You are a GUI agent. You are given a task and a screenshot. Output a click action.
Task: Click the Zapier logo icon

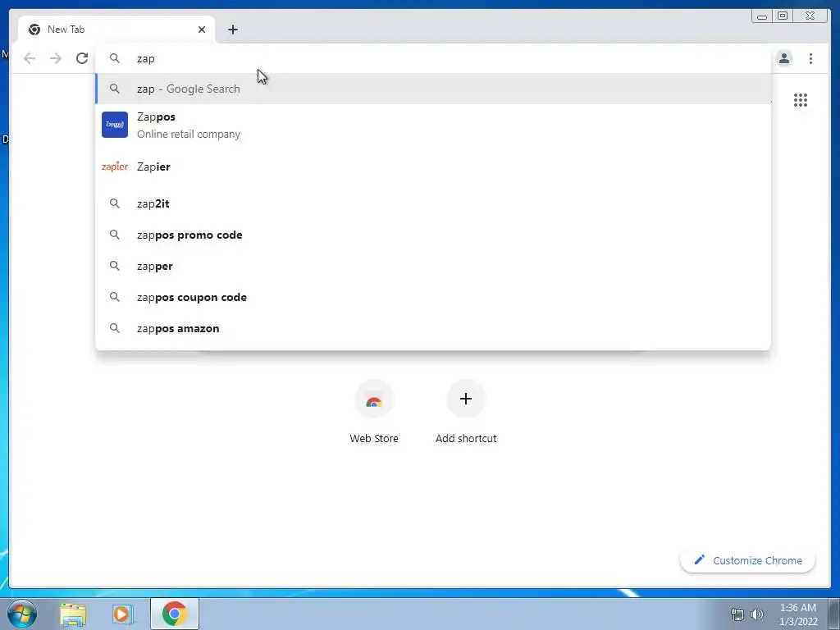115,167
